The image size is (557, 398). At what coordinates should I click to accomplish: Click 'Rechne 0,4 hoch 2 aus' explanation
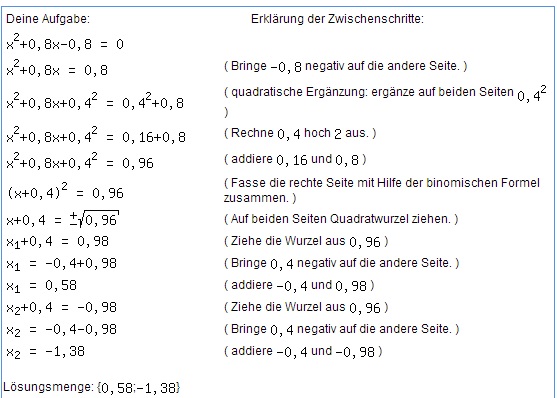click(x=300, y=133)
